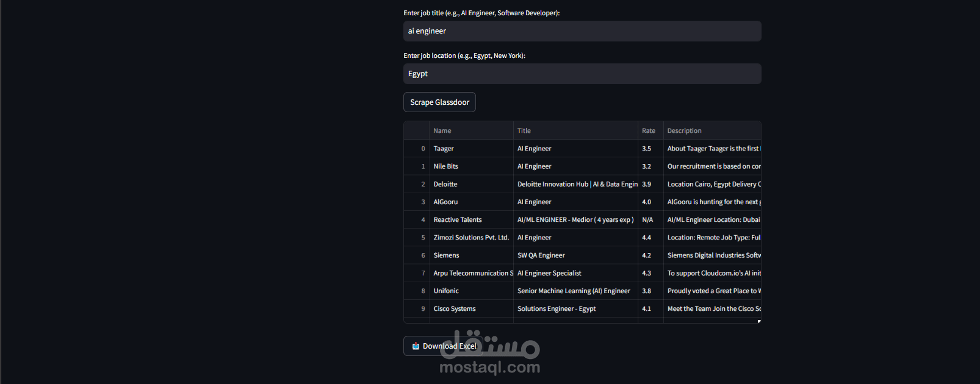Click the Download Excel button
The width and height of the screenshot is (980, 384).
point(443,346)
